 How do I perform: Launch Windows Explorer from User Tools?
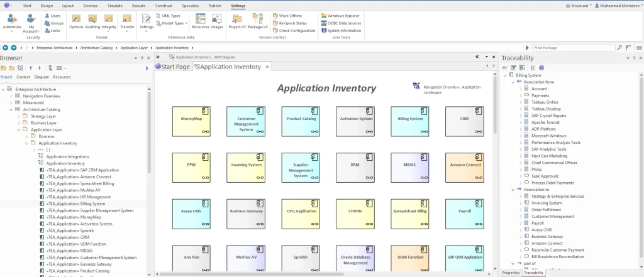click(340, 16)
